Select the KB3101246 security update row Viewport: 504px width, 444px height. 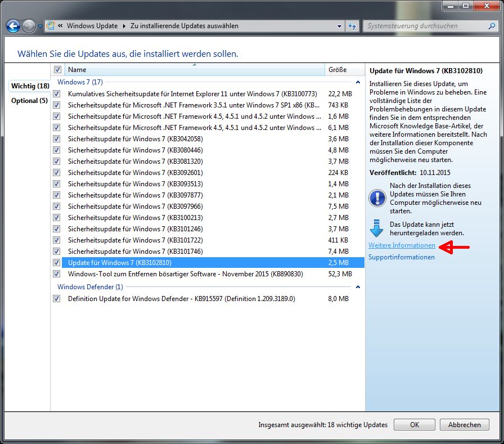coord(213,229)
